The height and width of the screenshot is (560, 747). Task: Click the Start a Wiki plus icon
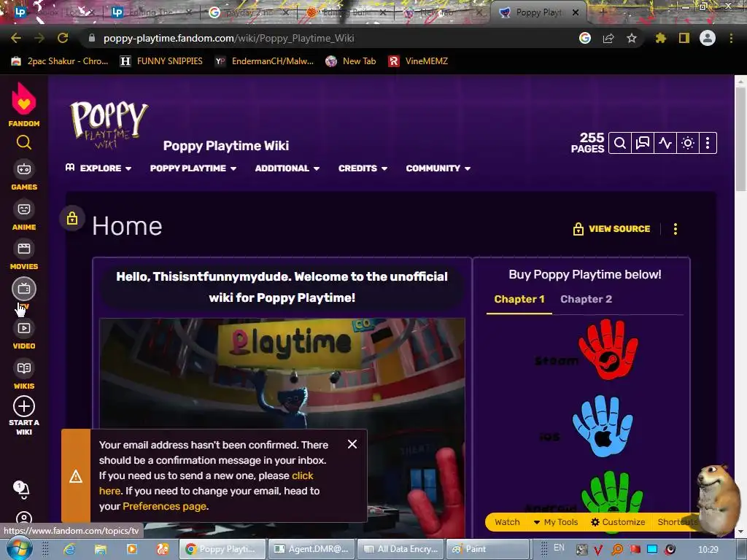(x=24, y=407)
